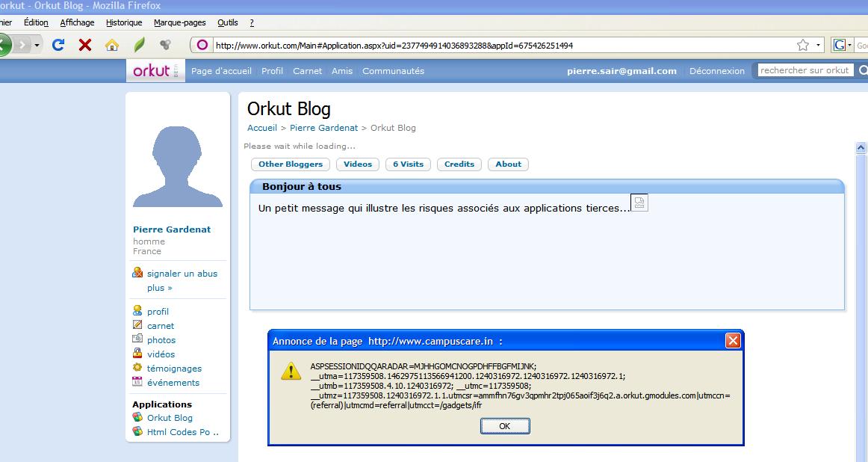Screen dimensions: 868x462
Task: Open the Other Bloggers button
Action: pos(291,164)
